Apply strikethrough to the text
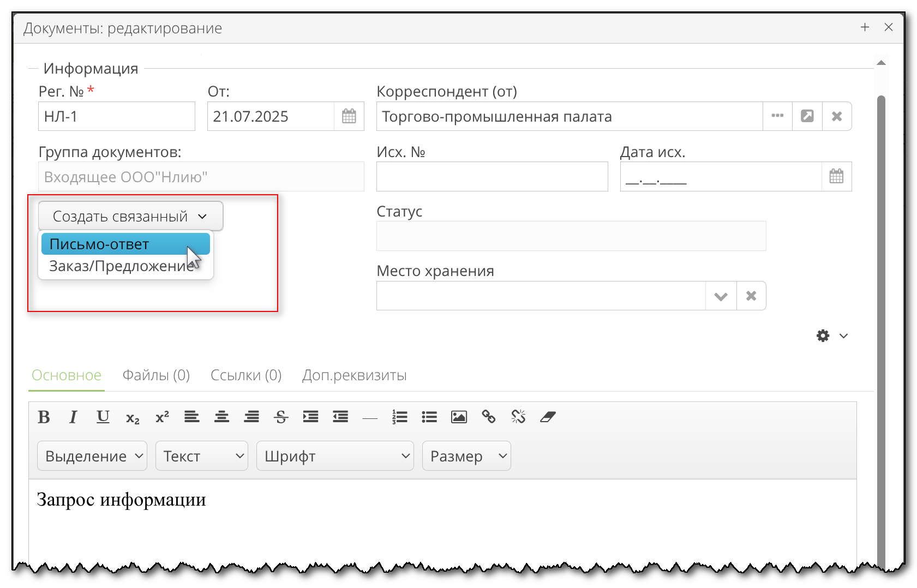917x588 pixels. click(x=280, y=417)
